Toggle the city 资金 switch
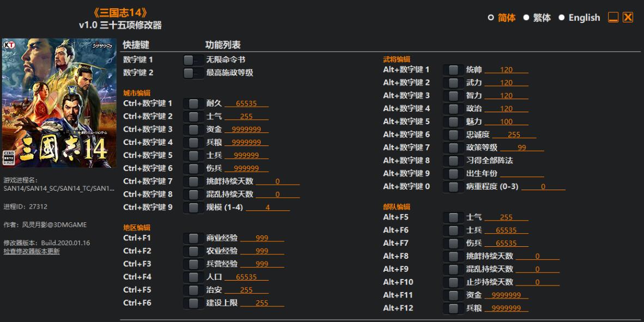 click(193, 130)
